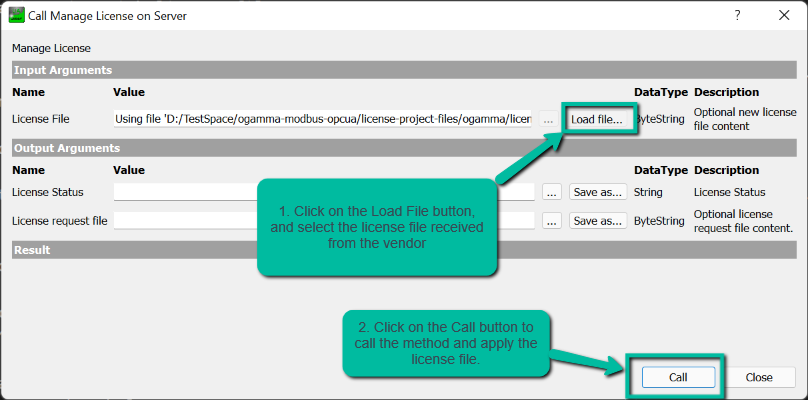Click Save as... for License request file

click(597, 221)
